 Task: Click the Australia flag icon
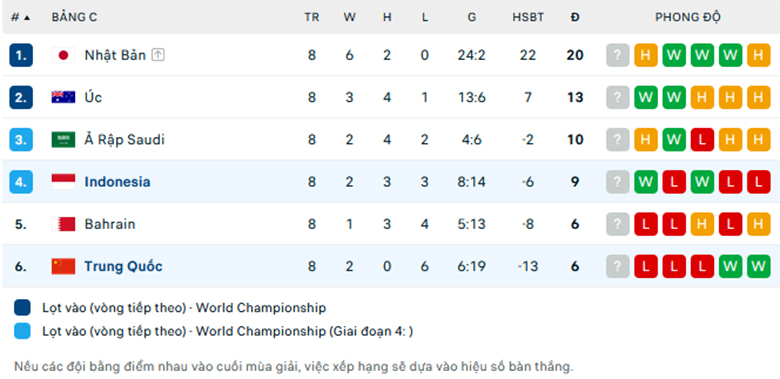(x=63, y=97)
